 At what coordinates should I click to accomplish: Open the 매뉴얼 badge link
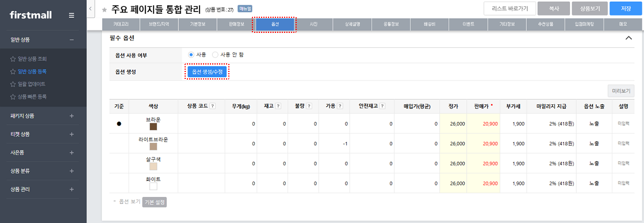[x=245, y=9]
